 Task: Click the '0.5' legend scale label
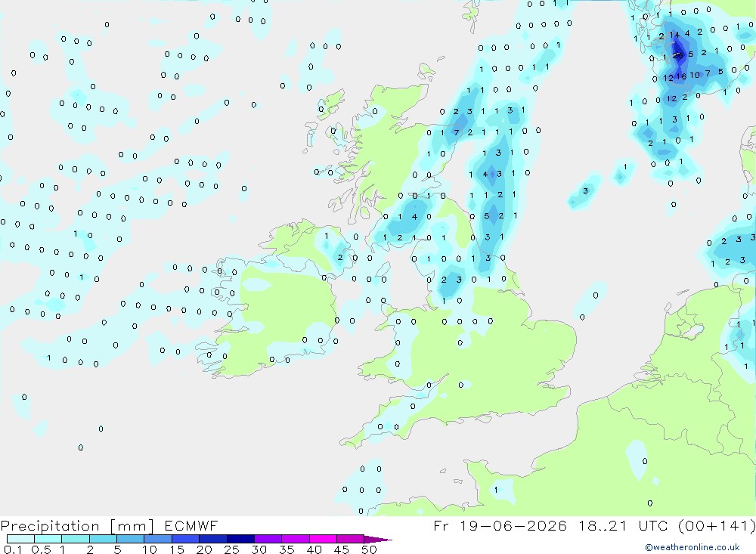click(41, 549)
